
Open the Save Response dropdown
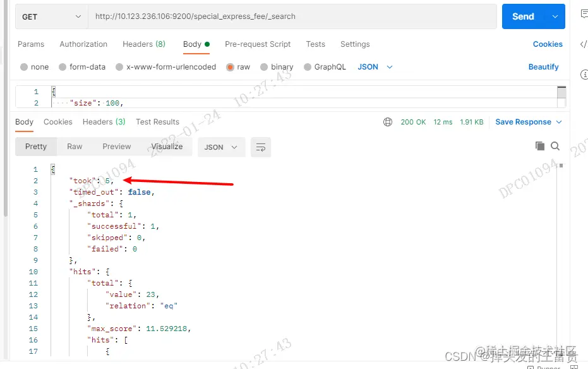tap(529, 122)
